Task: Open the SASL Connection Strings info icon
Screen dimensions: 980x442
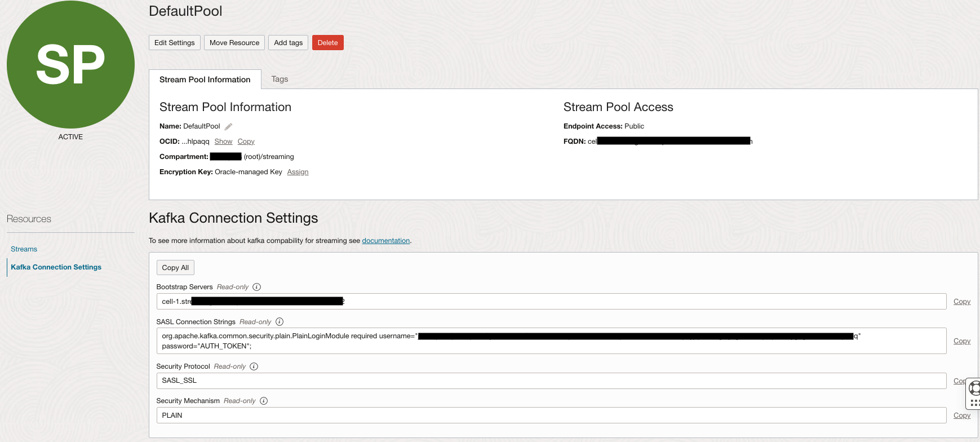Action: (280, 322)
